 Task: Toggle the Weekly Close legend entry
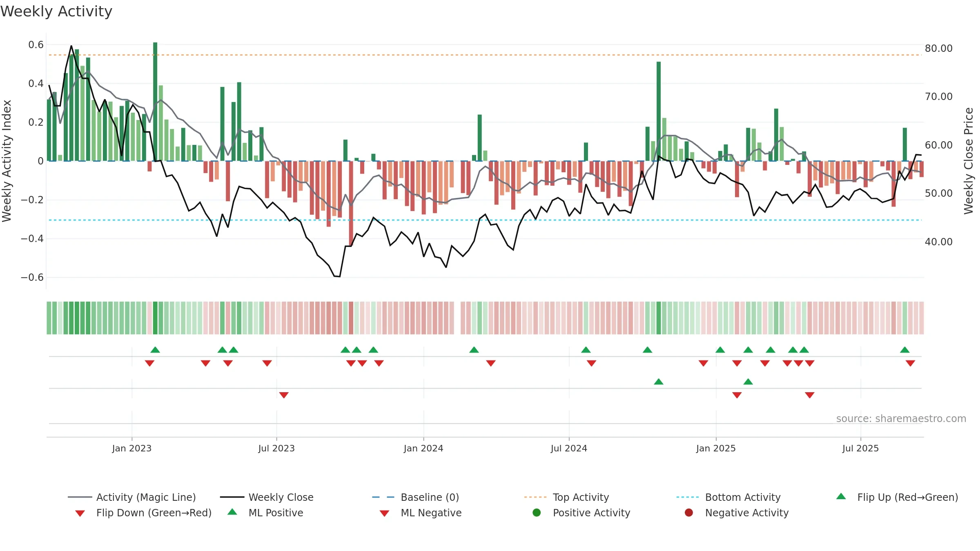(x=267, y=497)
